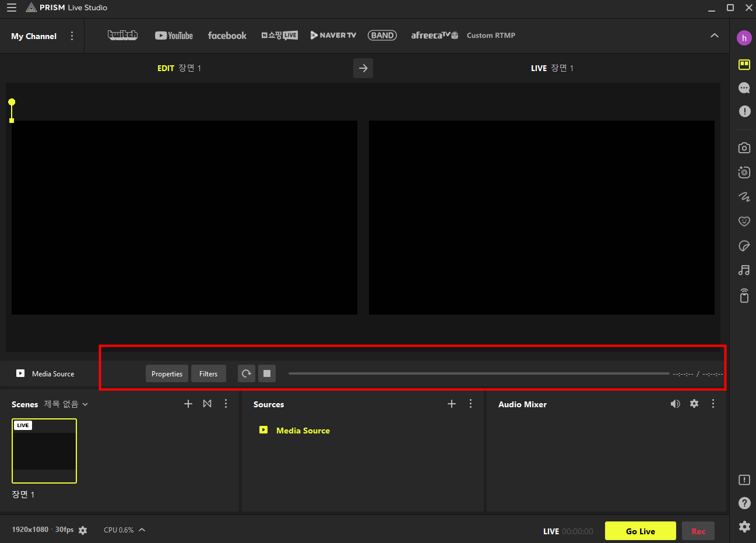Click the Go Live button
The width and height of the screenshot is (756, 543).
pos(640,531)
